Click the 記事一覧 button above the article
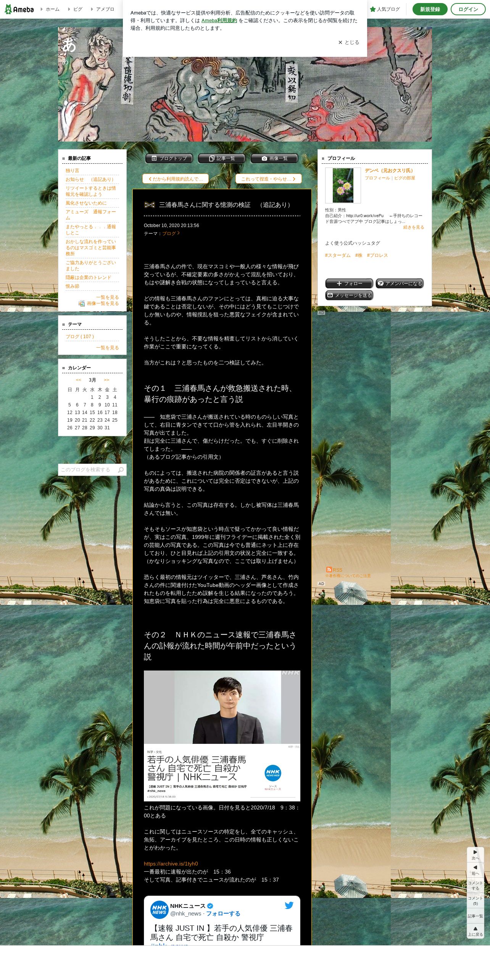Image resolution: width=490 pixels, height=980 pixels. click(222, 158)
